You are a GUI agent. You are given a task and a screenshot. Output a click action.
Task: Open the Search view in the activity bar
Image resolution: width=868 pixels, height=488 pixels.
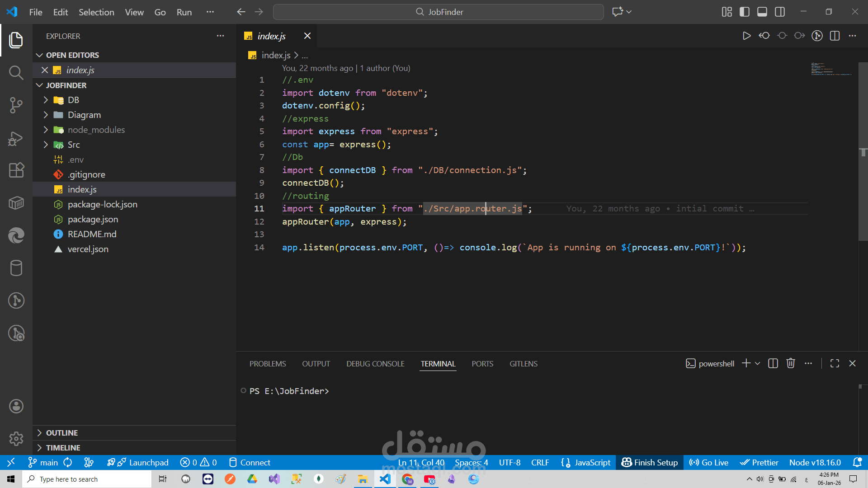16,72
